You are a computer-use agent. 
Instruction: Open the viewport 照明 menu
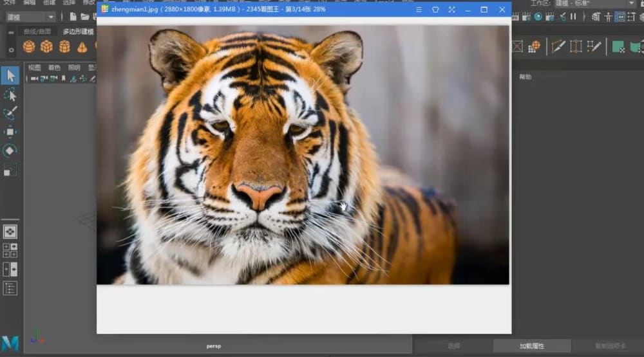point(74,68)
